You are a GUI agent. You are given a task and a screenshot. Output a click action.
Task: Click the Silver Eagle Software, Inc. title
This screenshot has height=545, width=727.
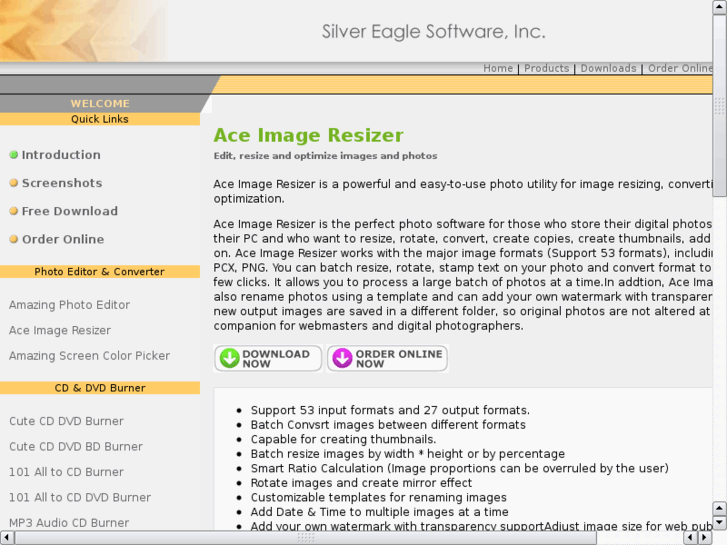point(434,32)
